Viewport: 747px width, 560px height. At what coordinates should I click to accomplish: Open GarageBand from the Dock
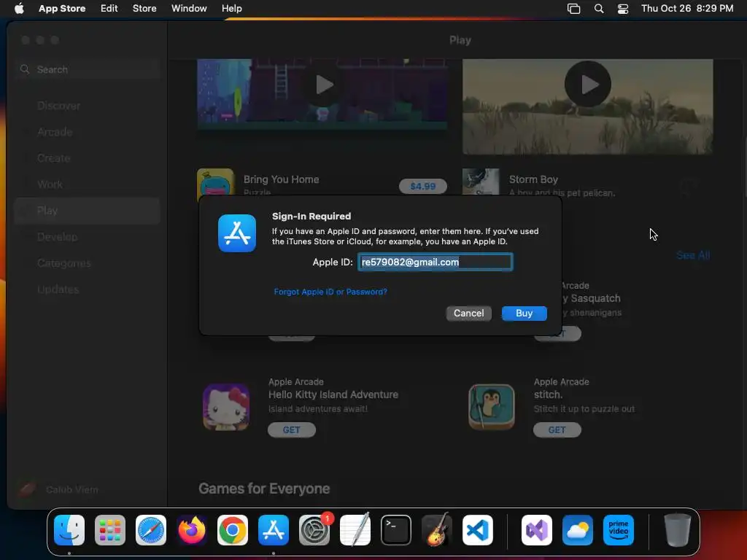pyautogui.click(x=437, y=530)
